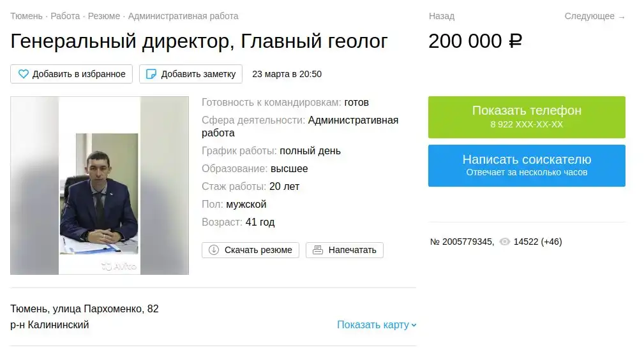This screenshot has width=644, height=348.
Task: Print the resume with Напечатать
Action: point(345,250)
